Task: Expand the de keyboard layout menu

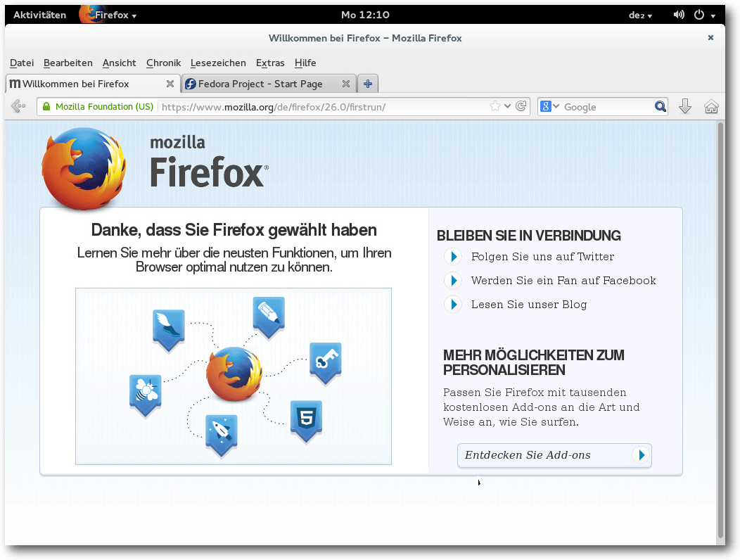Action: 640,15
